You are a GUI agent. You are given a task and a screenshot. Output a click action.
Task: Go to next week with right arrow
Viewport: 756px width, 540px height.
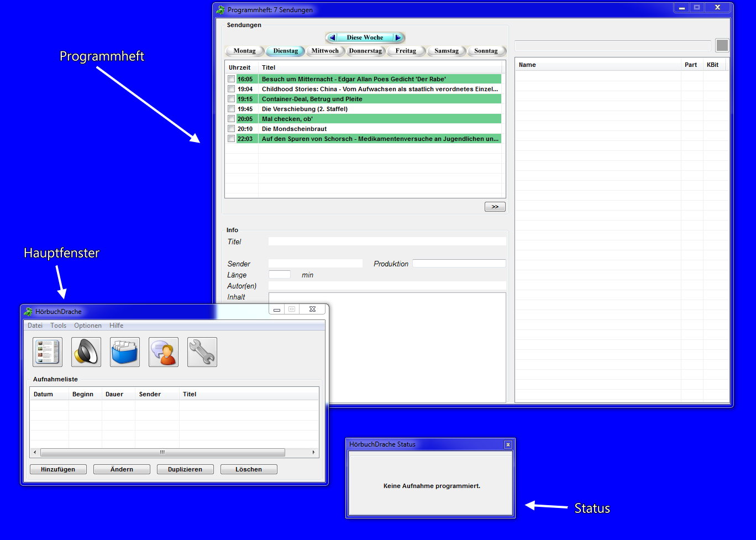[x=397, y=38]
